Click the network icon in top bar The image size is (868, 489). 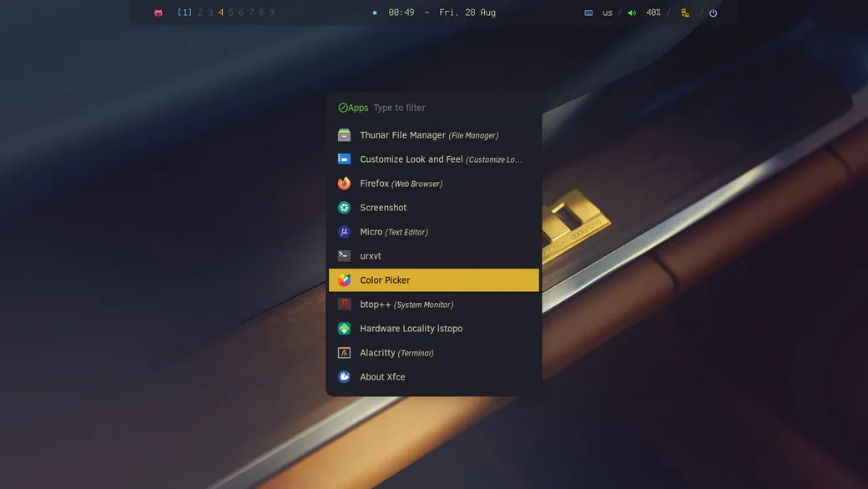pos(684,13)
